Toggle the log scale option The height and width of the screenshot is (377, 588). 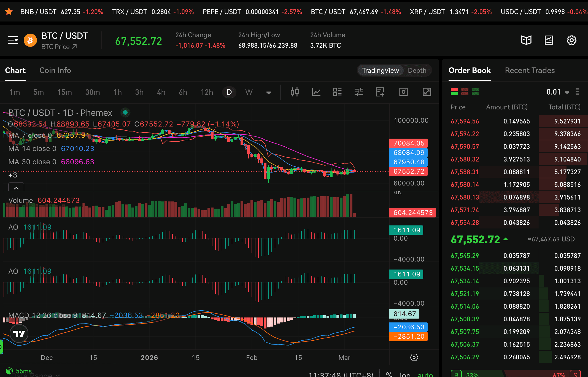(x=405, y=374)
